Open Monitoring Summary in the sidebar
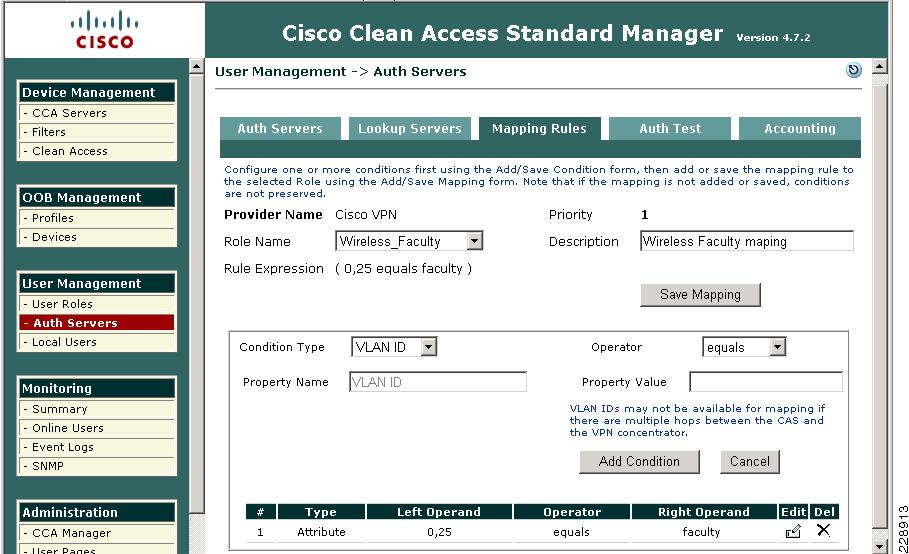 pyautogui.click(x=97, y=409)
